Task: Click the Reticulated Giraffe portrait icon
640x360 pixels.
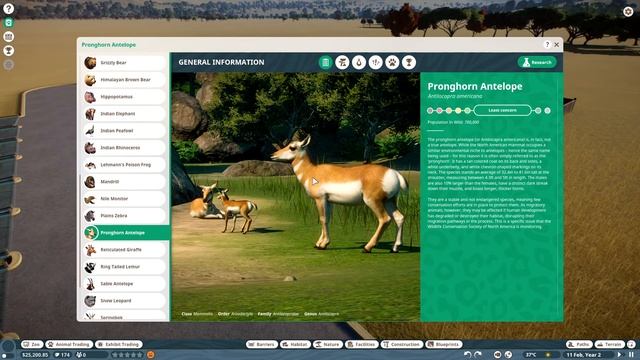Action: pos(90,250)
